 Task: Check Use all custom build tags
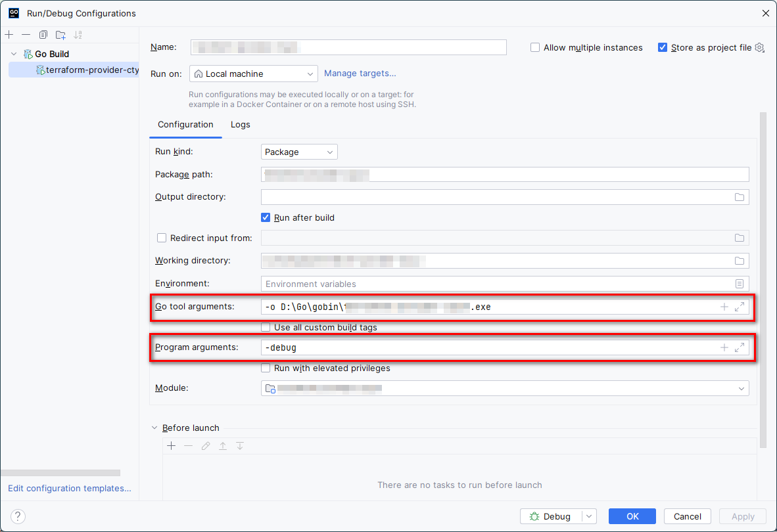coord(266,327)
